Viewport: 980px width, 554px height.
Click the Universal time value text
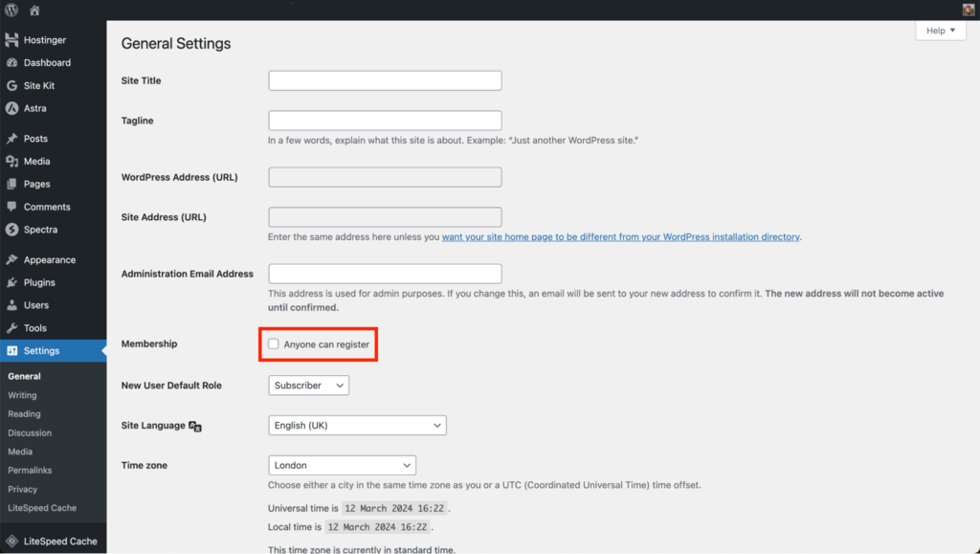394,508
